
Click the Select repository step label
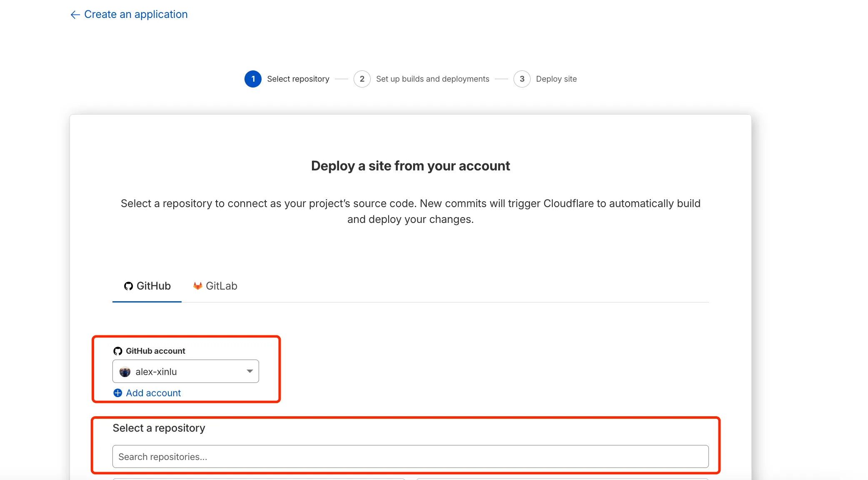pos(298,79)
